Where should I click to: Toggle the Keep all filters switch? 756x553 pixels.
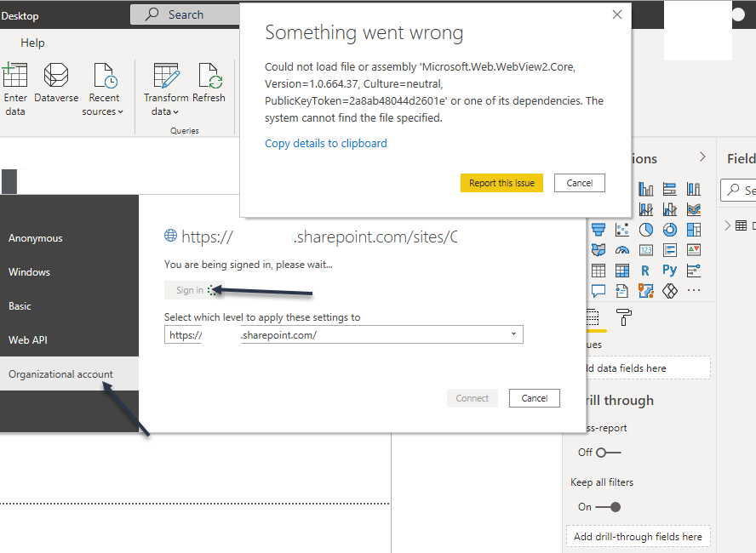[x=609, y=507]
